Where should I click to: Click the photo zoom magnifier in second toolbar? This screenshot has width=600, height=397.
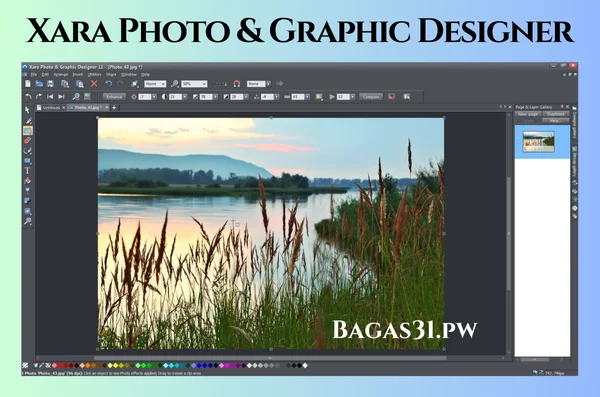coord(76,96)
